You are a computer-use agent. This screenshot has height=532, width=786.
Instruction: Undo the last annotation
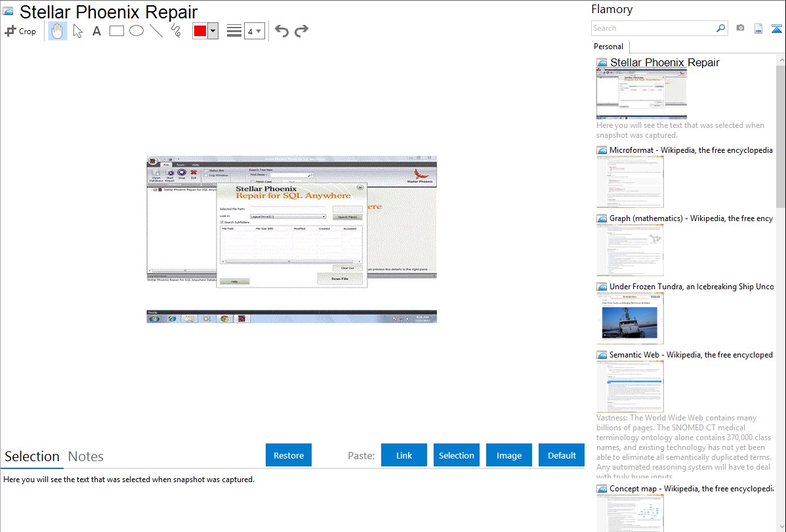tap(281, 31)
